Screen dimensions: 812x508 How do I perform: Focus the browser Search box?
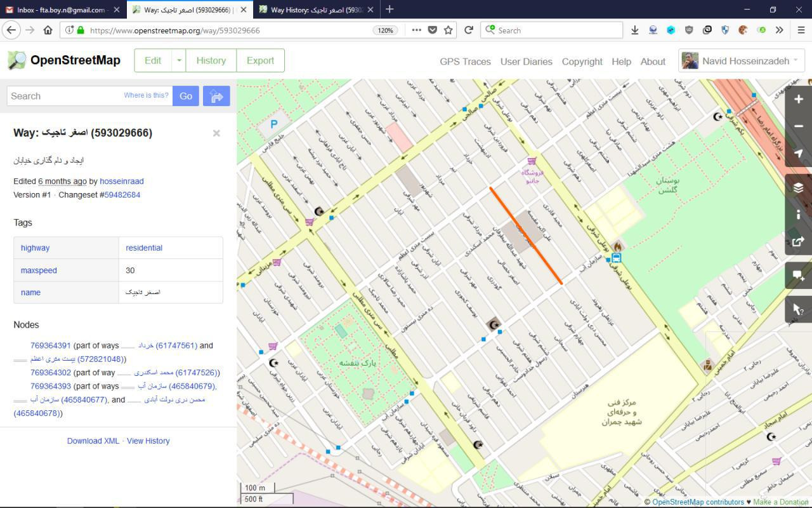pos(552,30)
